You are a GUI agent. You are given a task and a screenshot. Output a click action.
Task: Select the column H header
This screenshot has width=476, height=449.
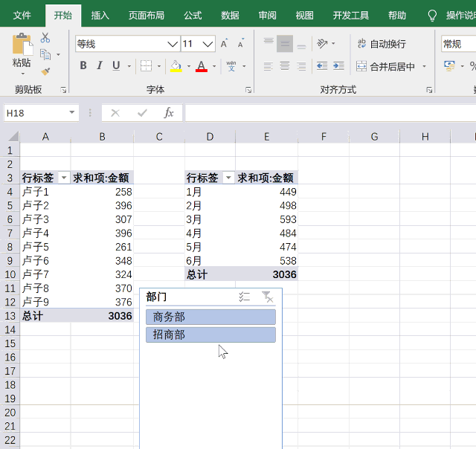pos(425,137)
